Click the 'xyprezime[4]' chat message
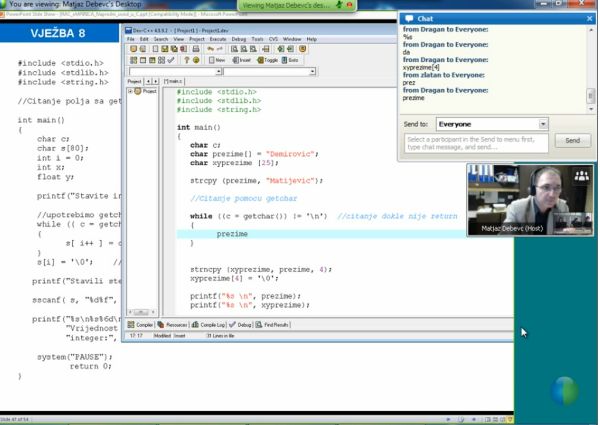600x425 pixels. [x=421, y=67]
